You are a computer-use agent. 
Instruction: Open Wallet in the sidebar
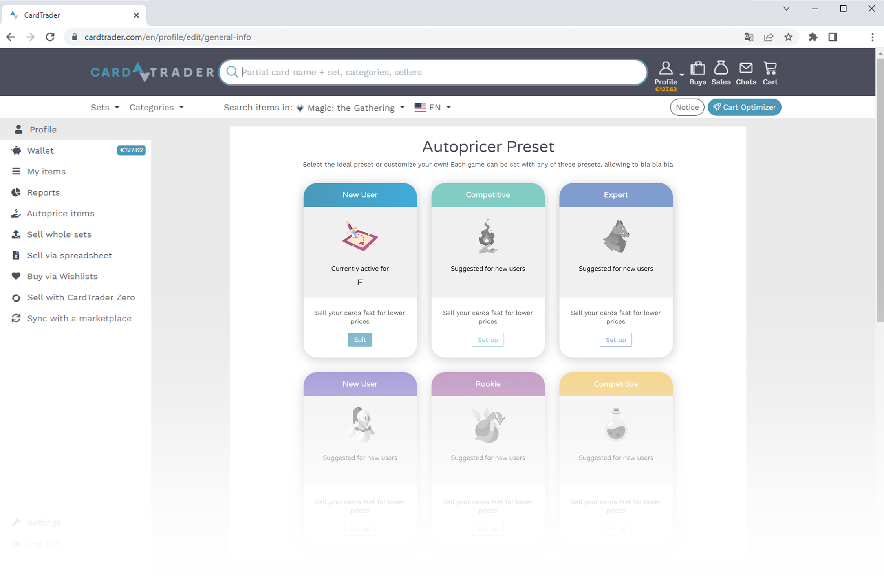[x=40, y=150]
